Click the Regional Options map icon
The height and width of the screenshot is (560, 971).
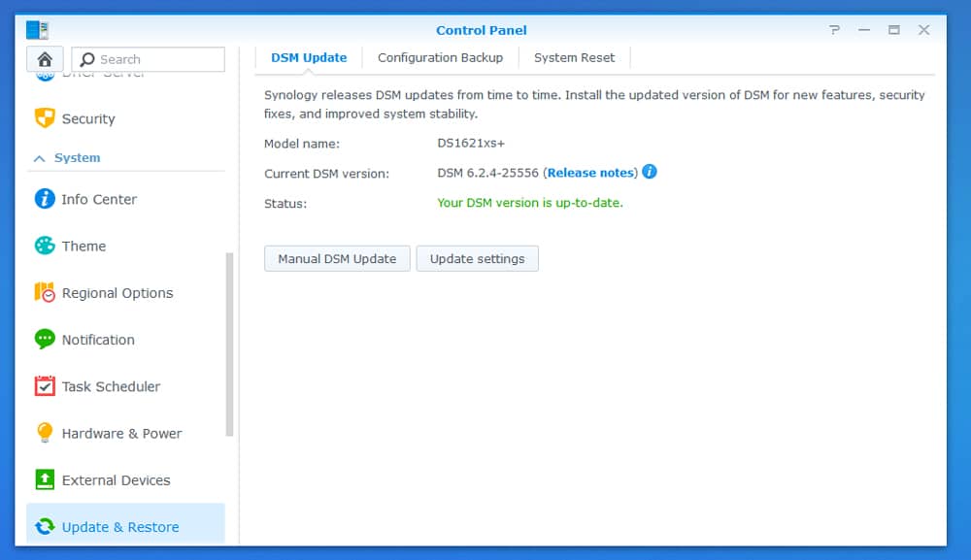(x=45, y=292)
